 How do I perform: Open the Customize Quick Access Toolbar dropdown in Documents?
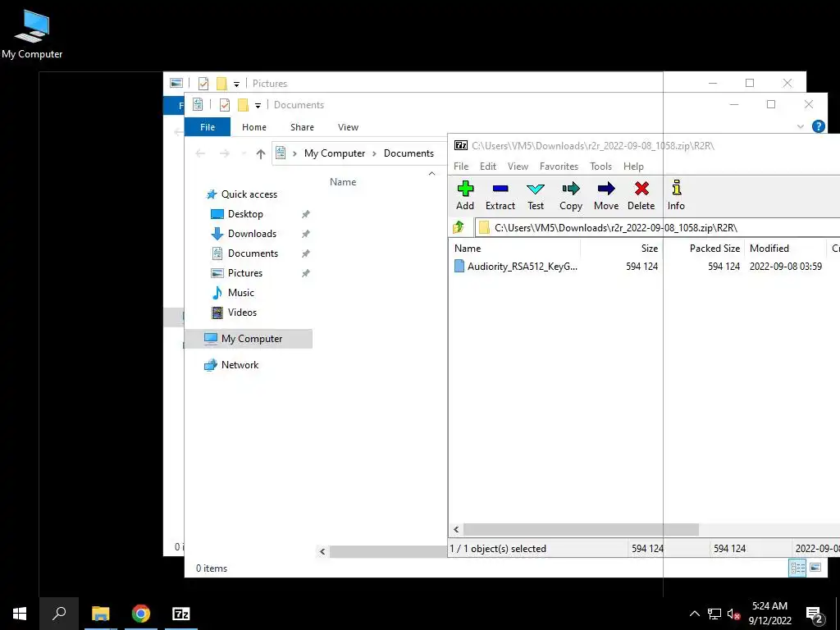(258, 106)
